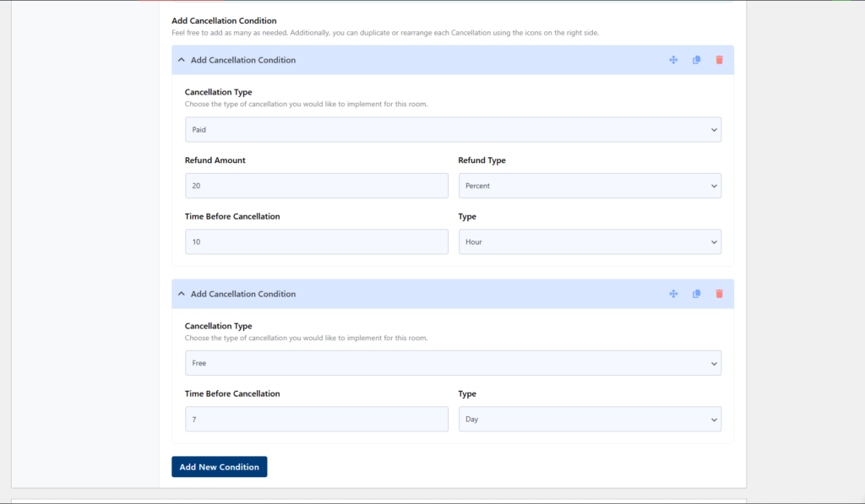Open the Cancellation Type dropdown showing Free
The image size is (865, 504).
(453, 363)
